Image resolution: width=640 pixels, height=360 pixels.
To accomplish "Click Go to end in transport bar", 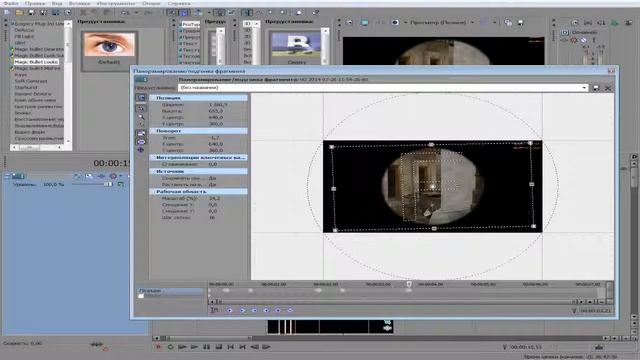I will 242,347.
